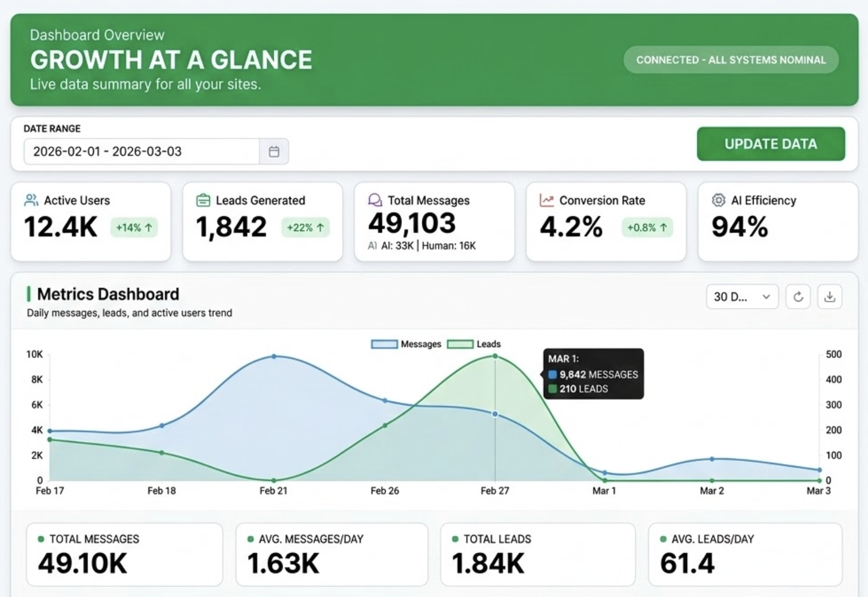Click the Active Users people icon
The image size is (868, 597).
[x=31, y=200]
